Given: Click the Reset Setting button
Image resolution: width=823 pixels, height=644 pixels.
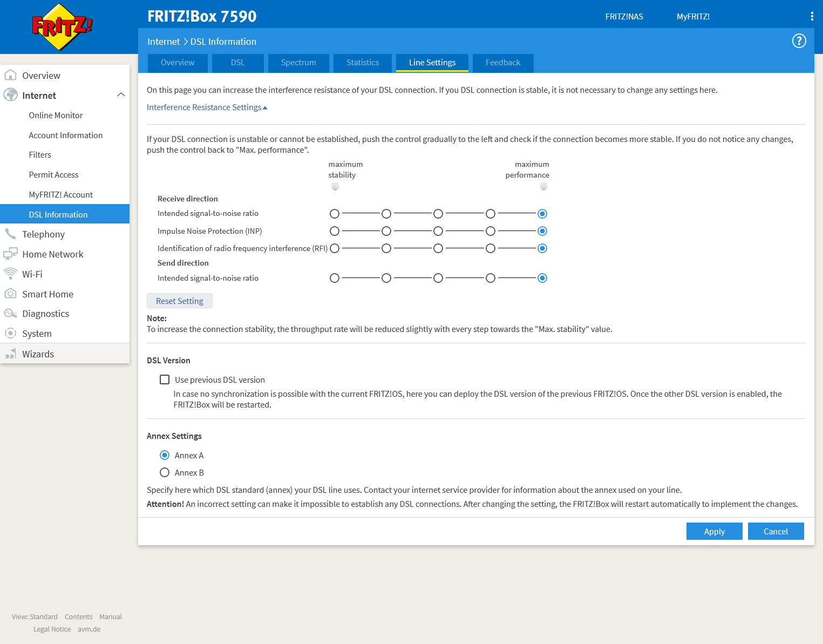Looking at the screenshot, I should [180, 301].
